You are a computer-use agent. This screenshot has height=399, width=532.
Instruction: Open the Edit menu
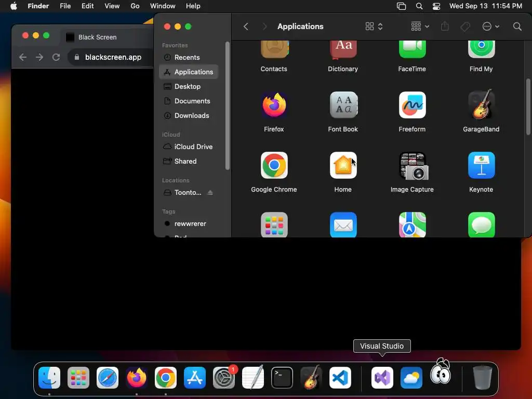coord(87,6)
